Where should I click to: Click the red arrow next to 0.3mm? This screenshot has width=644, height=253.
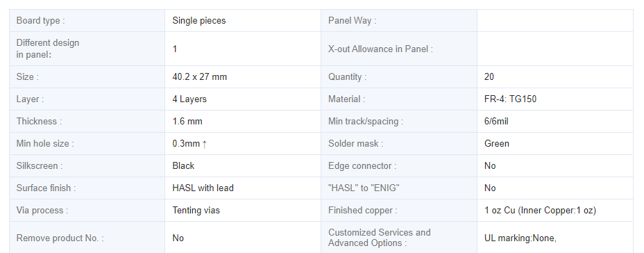click(x=205, y=144)
